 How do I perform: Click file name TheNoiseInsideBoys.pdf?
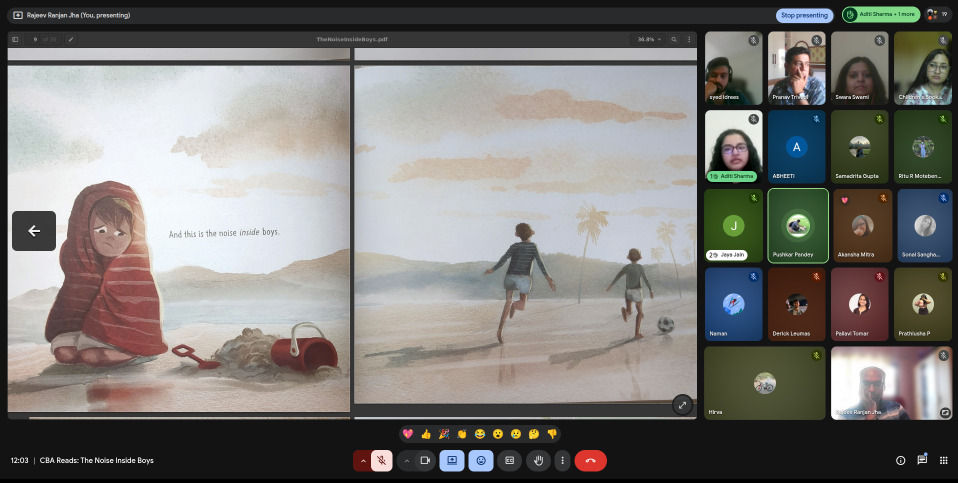click(352, 39)
